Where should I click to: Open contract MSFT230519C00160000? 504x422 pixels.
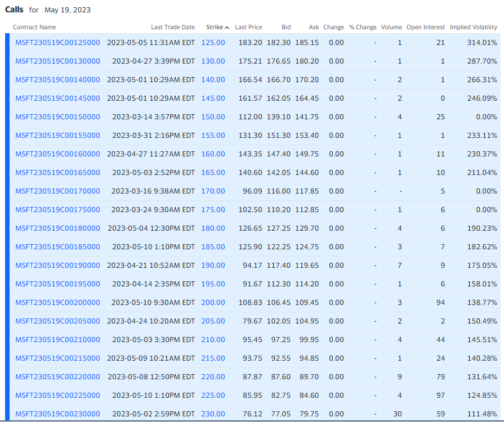click(x=57, y=154)
